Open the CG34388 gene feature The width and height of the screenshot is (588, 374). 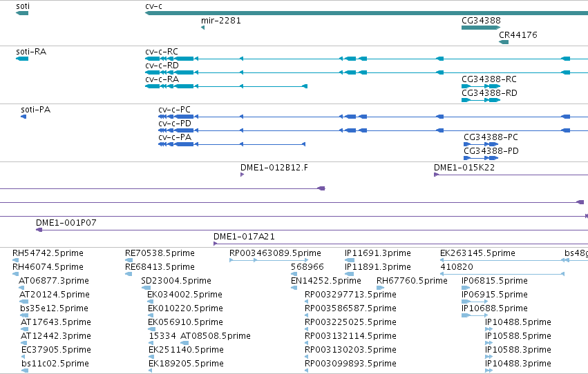(x=481, y=28)
